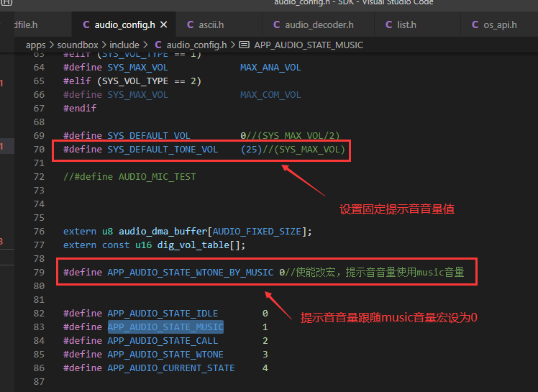
Task: Click SYS_DEFAULT_TONE_VOL macro name
Action: pos(163,150)
